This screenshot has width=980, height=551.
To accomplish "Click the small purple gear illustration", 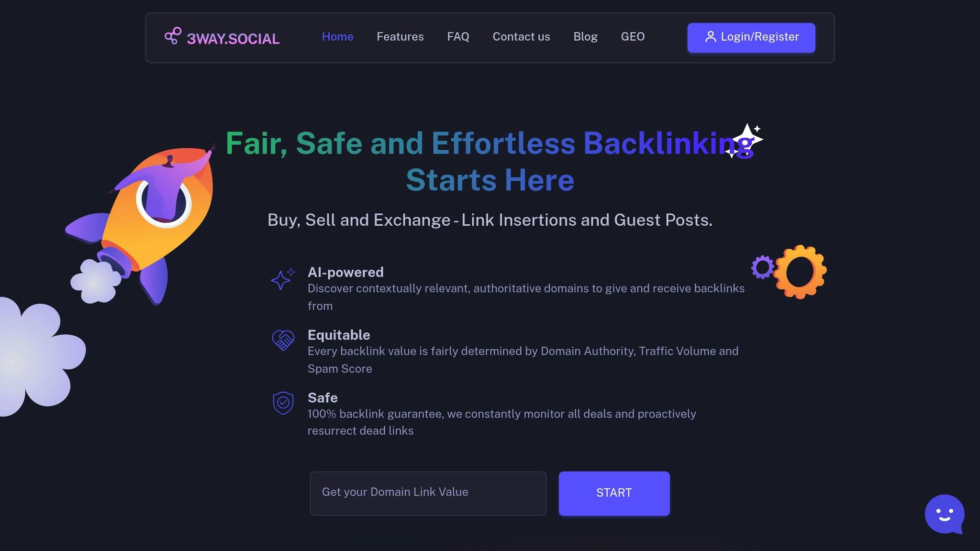I will click(762, 267).
